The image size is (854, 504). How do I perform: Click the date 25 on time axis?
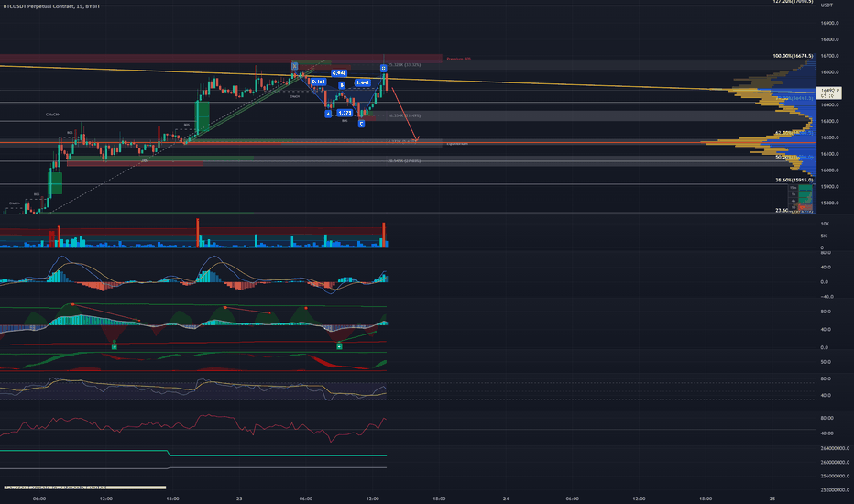click(x=772, y=499)
